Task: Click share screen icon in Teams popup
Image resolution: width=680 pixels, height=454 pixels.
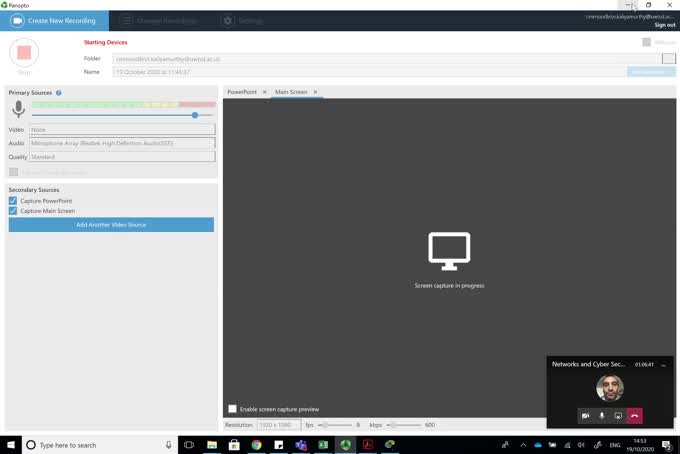Action: click(618, 415)
